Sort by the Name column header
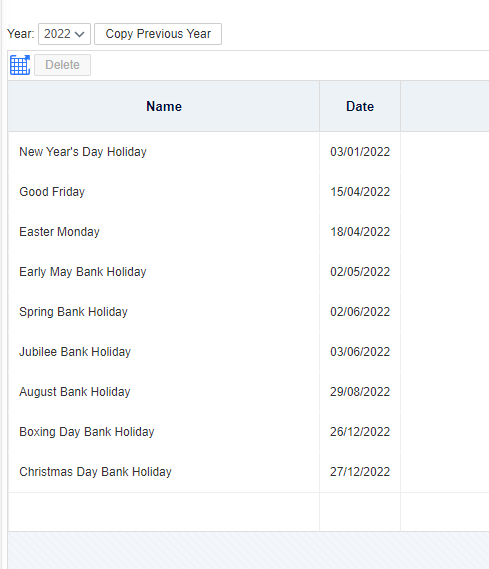The height and width of the screenshot is (569, 489). point(164,106)
